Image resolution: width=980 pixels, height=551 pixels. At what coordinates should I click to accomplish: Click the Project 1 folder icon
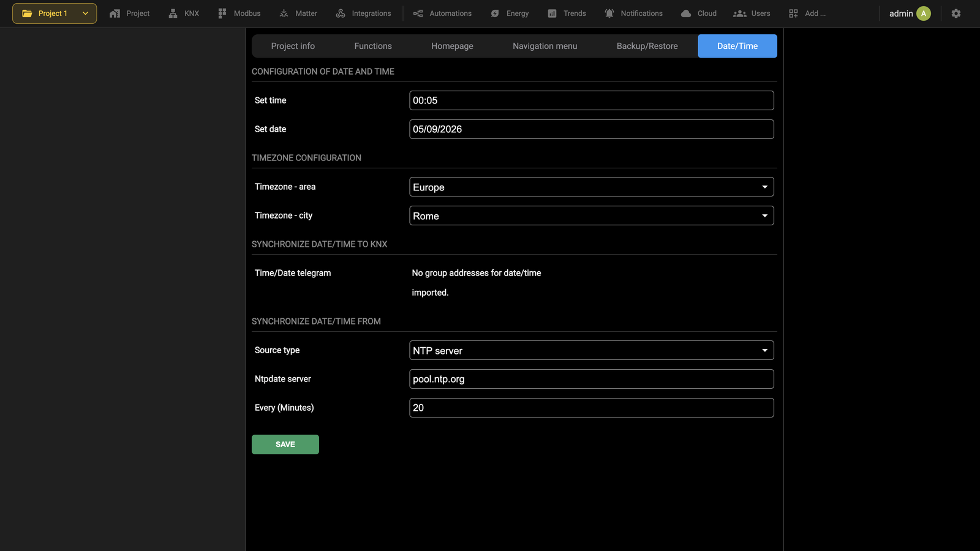click(x=27, y=13)
